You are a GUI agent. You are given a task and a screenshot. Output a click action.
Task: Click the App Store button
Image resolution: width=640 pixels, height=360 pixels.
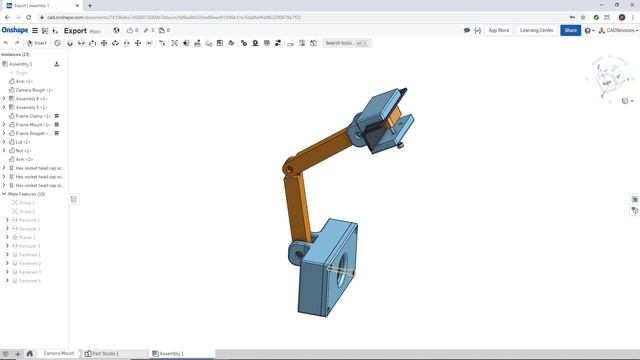pos(499,30)
